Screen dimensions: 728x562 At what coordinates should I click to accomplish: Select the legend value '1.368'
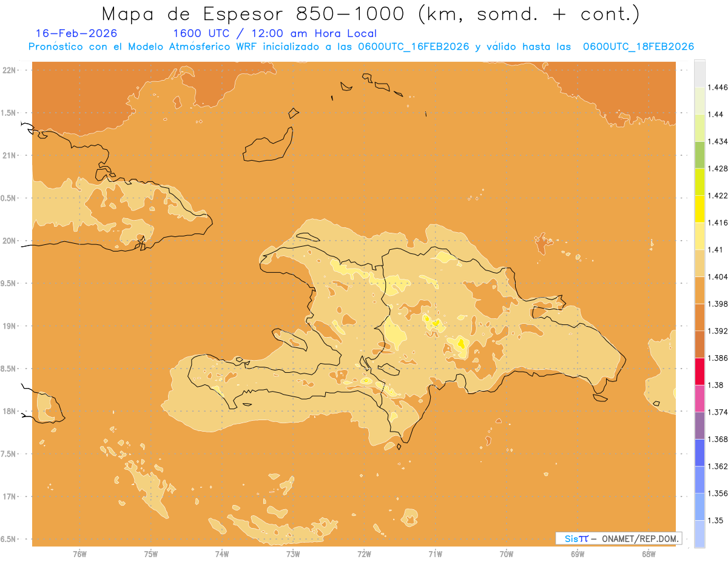(x=717, y=439)
